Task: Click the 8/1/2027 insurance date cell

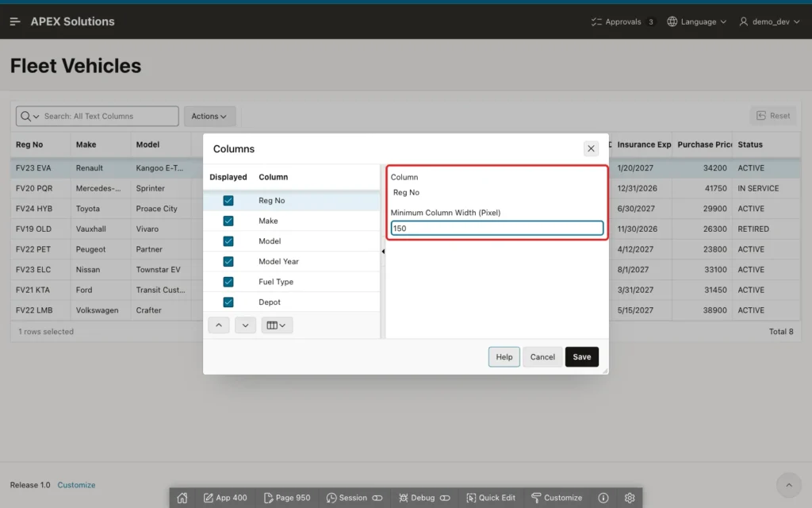Action: coord(642,270)
